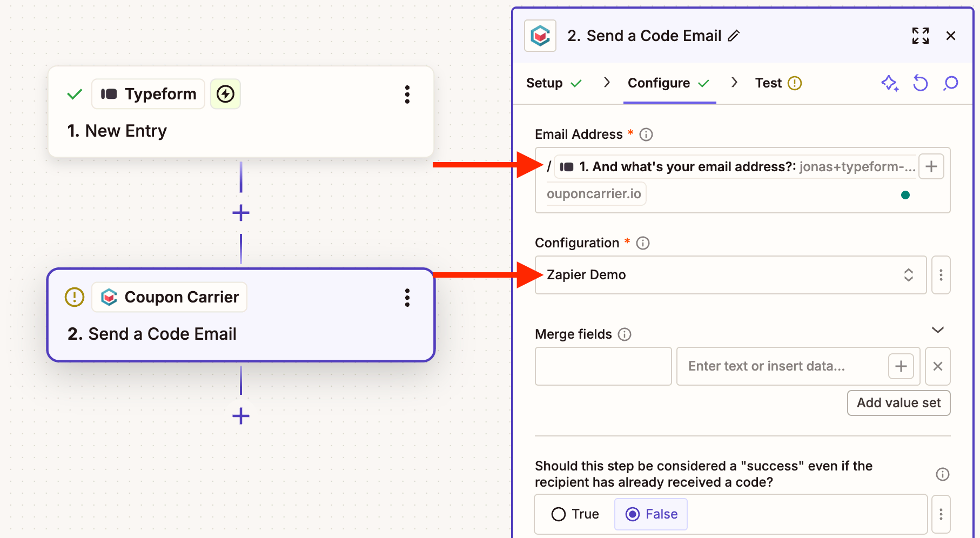Click the instant trigger lightning icon
Screen dimensions: 980x538
(x=225, y=94)
